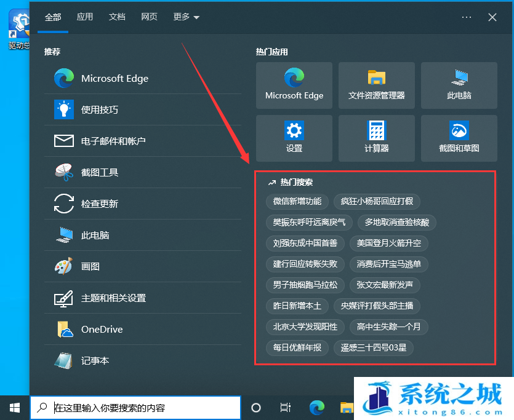514x420 pixels.
Task: Open 使用技巧 tips app
Action: click(x=100, y=110)
